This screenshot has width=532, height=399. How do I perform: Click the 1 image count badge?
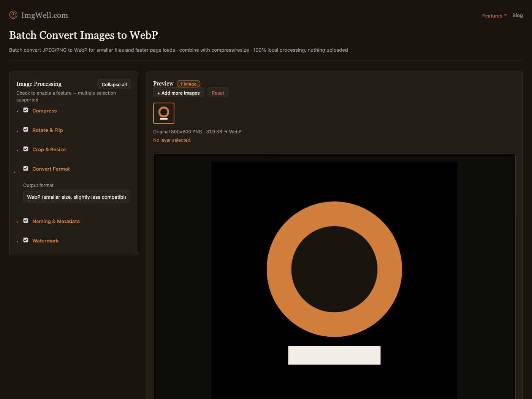[x=188, y=84]
